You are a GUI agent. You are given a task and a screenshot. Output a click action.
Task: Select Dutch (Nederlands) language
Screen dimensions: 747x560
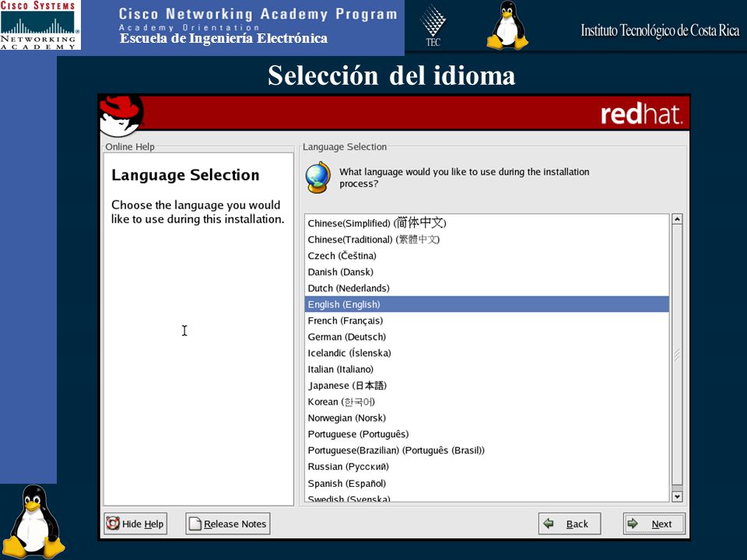click(486, 288)
